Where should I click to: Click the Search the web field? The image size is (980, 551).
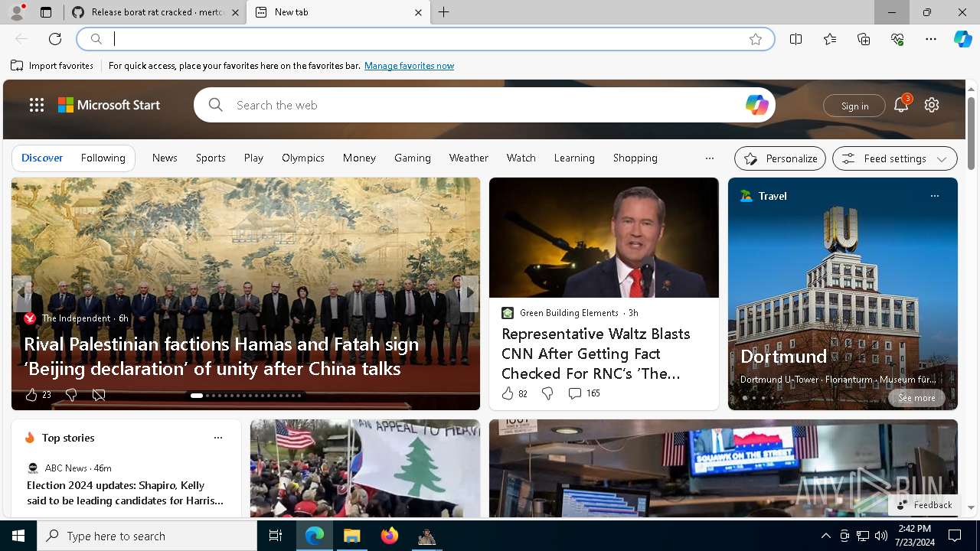click(485, 105)
